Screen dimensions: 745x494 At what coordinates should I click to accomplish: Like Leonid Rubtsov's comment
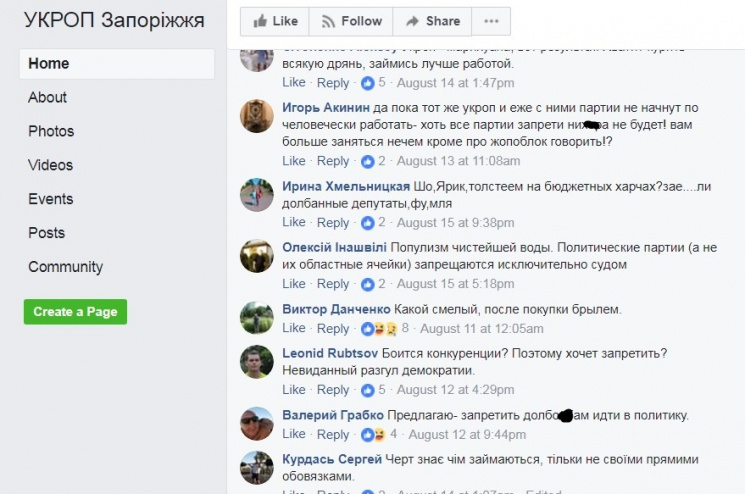coord(294,390)
